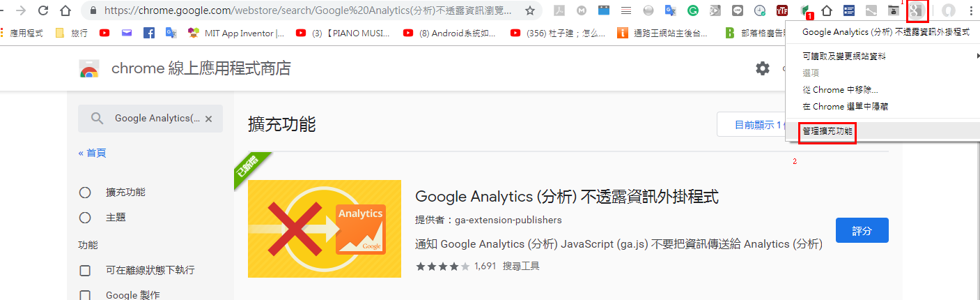Check 可在離線狀態下執行 checkbox
Screen dimensions: 980x300
tap(85, 271)
